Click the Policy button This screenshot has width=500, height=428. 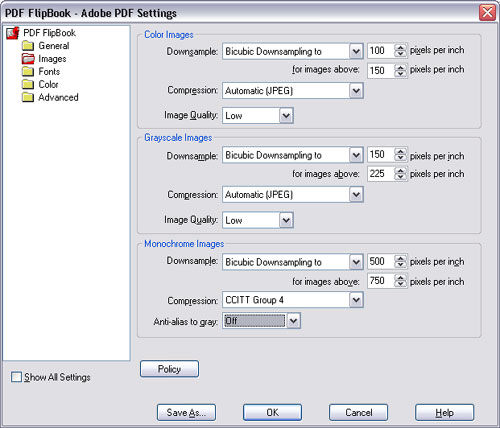click(x=169, y=369)
